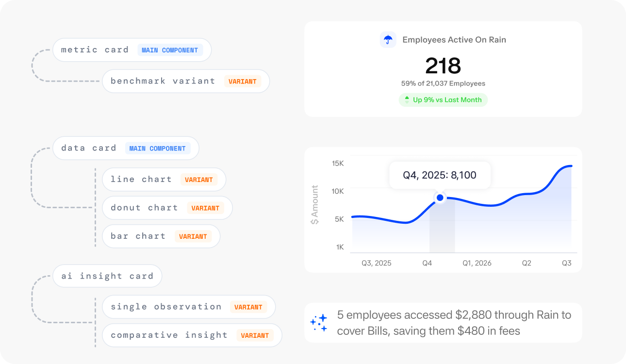The height and width of the screenshot is (364, 626).
Task: Click the green up-arrow trend icon
Action: pos(407,100)
